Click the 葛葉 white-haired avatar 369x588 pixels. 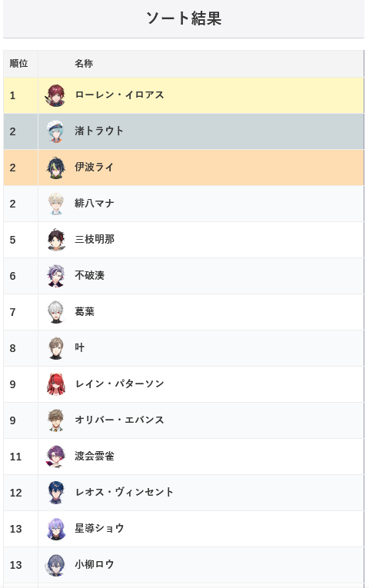click(x=56, y=312)
